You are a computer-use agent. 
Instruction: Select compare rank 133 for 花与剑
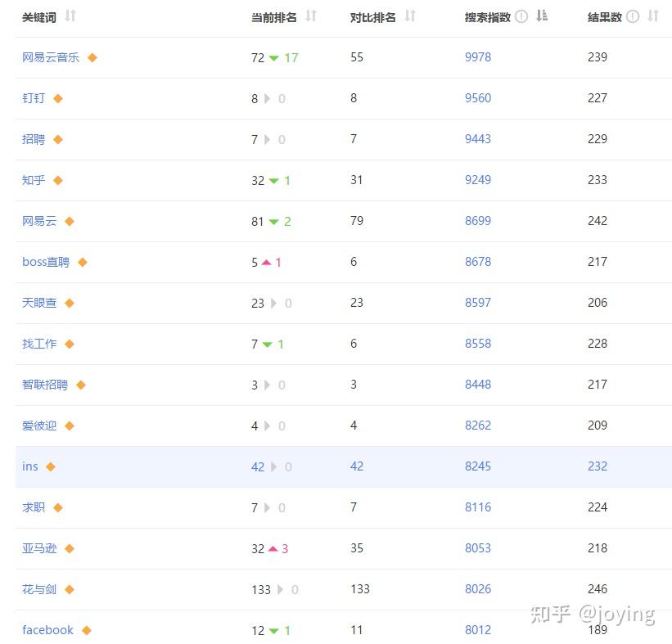(360, 590)
